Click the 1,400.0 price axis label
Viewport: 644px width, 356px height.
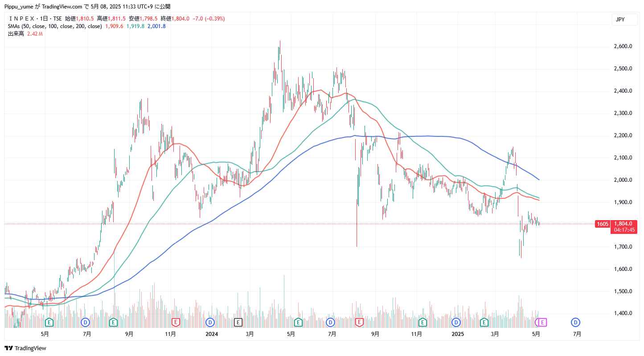tap(623, 313)
